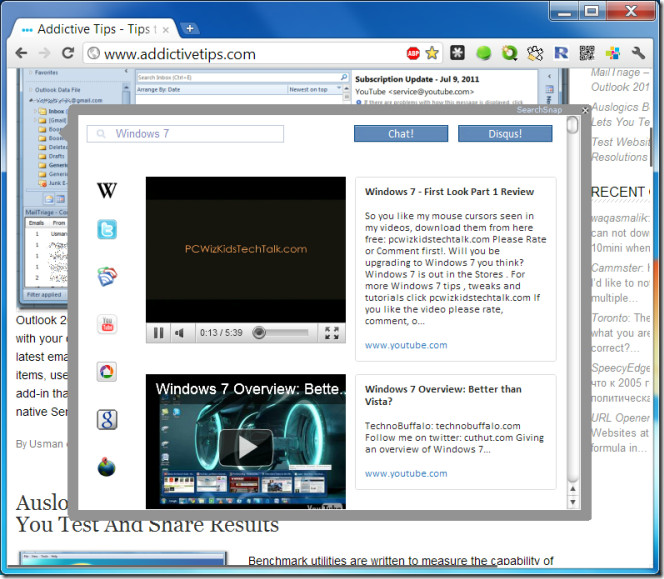The width and height of the screenshot is (664, 579).
Task: Click the browser Back arrow
Action: 21,53
